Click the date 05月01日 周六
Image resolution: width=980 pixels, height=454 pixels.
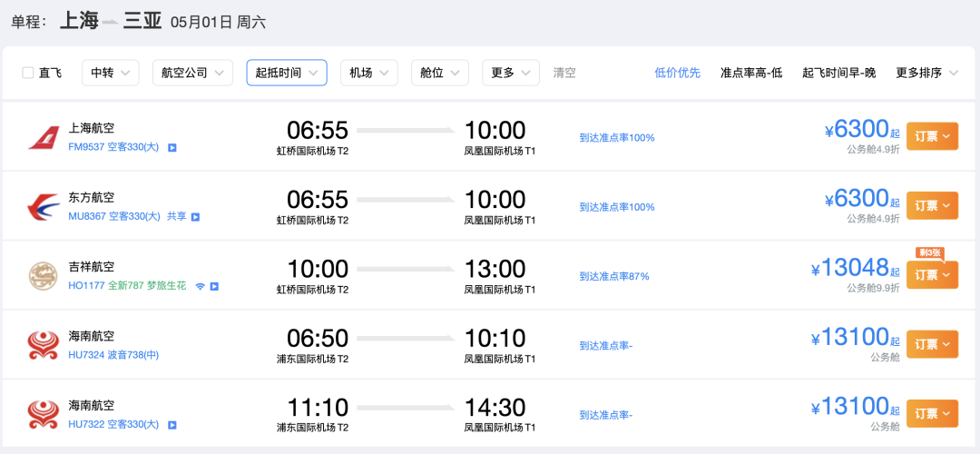[218, 22]
